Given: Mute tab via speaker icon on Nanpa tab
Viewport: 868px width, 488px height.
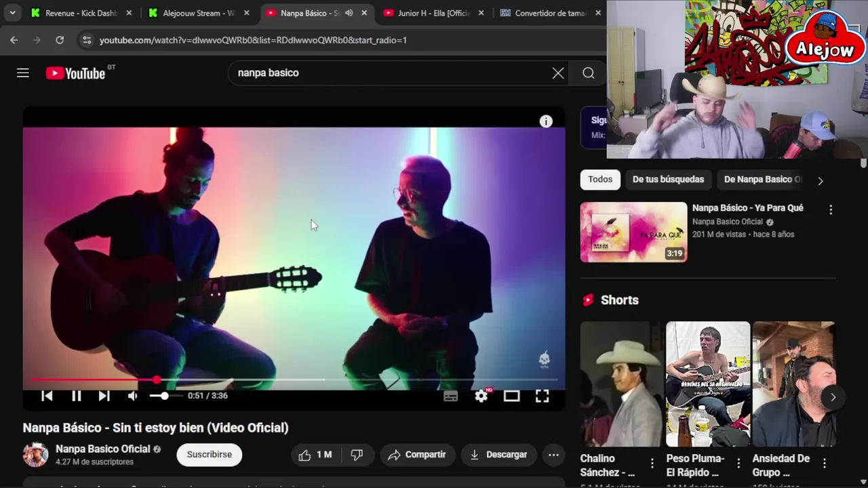Looking at the screenshot, I should tap(349, 13).
